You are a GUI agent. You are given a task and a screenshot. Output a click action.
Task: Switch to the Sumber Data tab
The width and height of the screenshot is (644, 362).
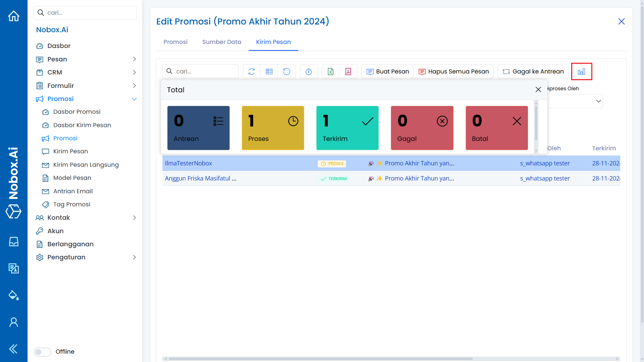(x=221, y=42)
